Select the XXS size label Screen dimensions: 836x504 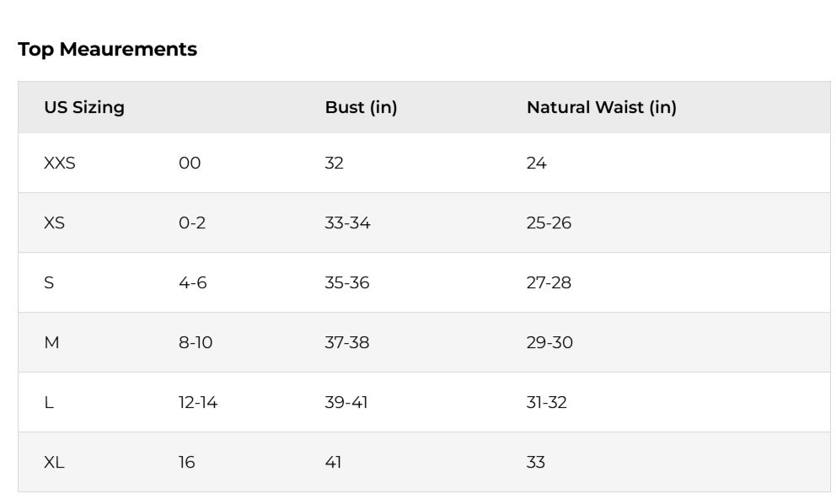pos(59,164)
